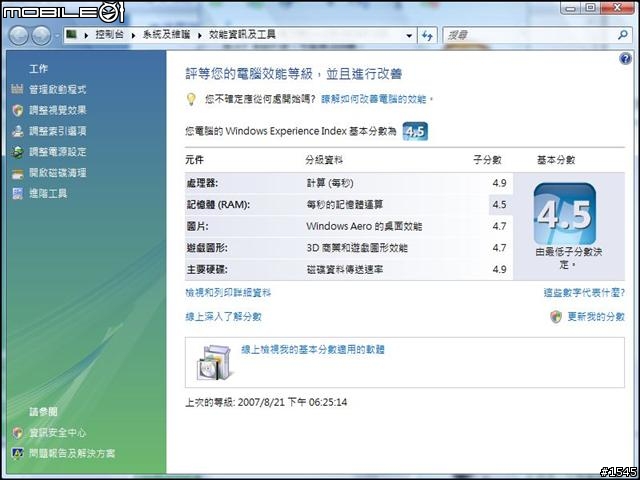Click the 元件 column header
Screen dimensions: 640x480
pyautogui.click(x=194, y=160)
